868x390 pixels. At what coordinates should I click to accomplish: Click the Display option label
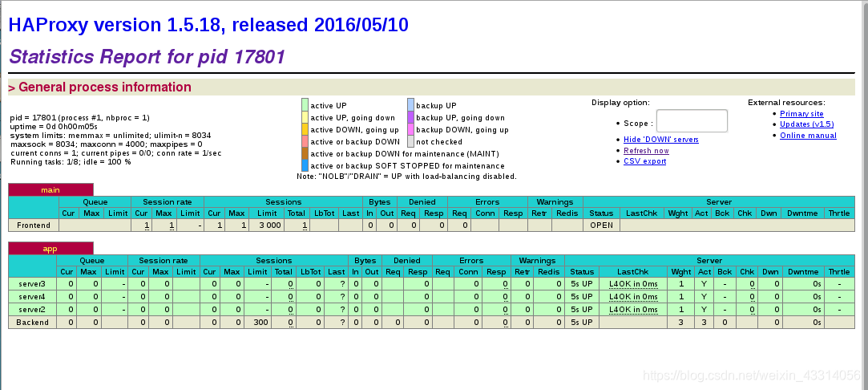pos(620,103)
